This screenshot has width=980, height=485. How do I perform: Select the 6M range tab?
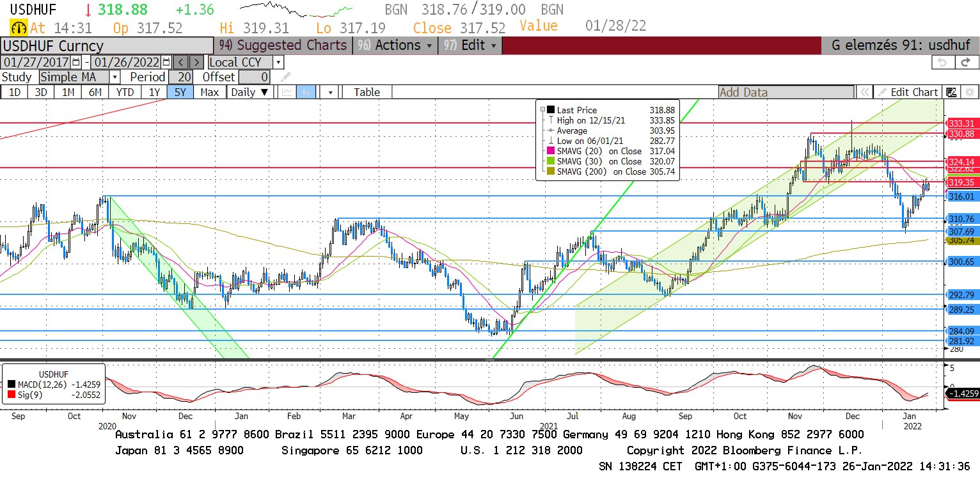click(x=95, y=92)
